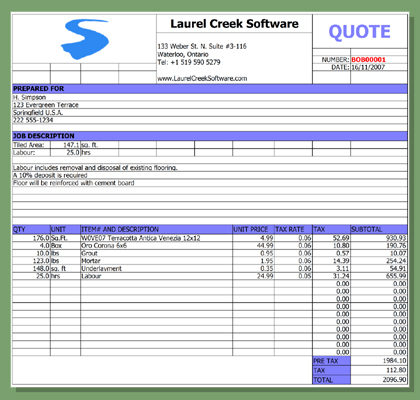Screen dimensions: 420x400
Task: Click the subtotal 254.24 cell
Action: tap(379, 261)
